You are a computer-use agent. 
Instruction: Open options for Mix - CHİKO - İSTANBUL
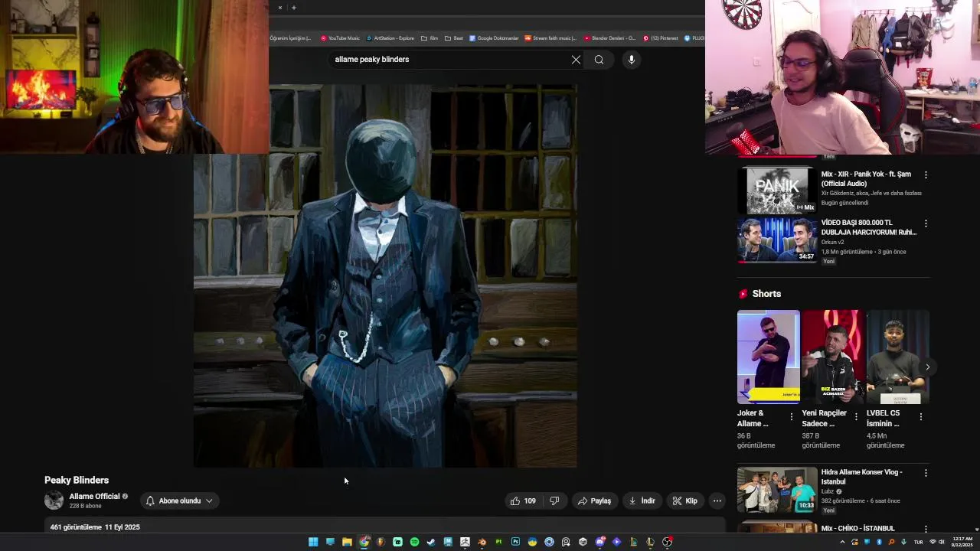point(926,529)
